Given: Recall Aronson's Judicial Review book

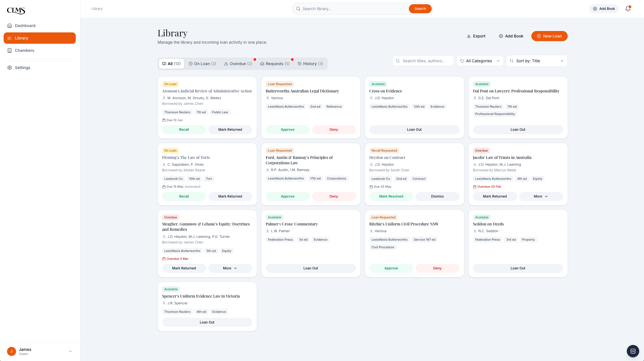Looking at the screenshot, I should coord(184,130).
